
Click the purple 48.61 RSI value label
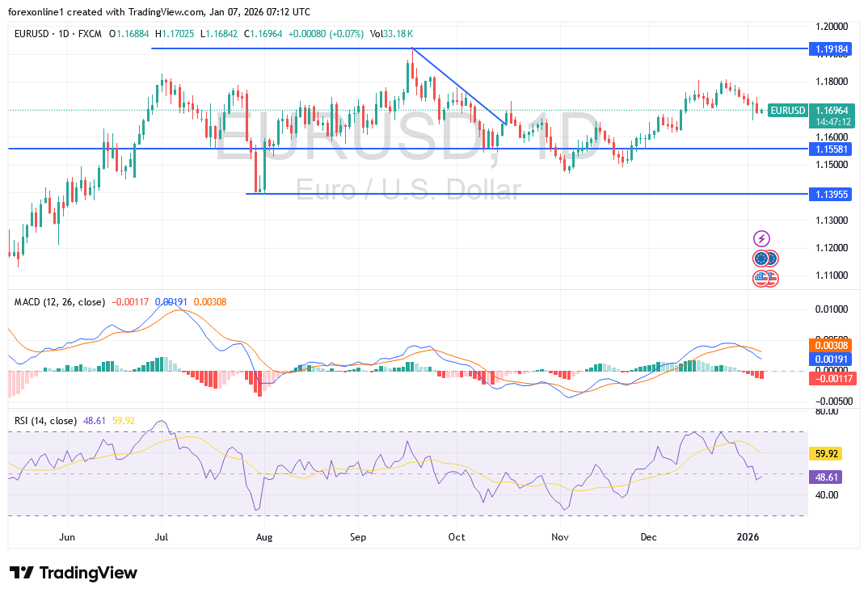(827, 478)
